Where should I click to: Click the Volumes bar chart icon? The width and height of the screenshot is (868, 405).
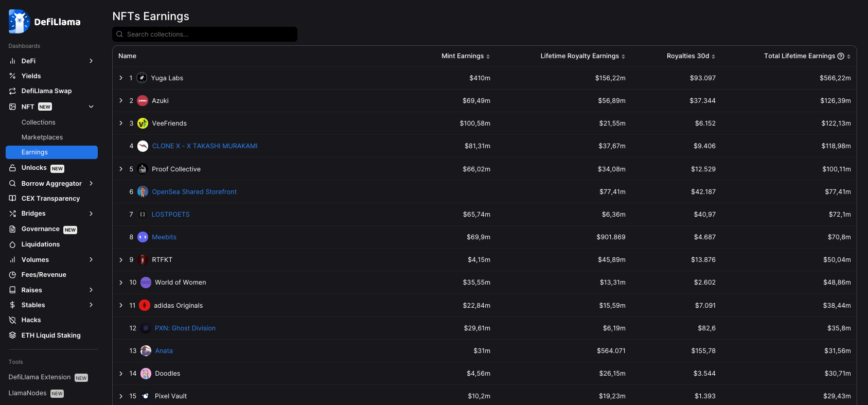[12, 260]
